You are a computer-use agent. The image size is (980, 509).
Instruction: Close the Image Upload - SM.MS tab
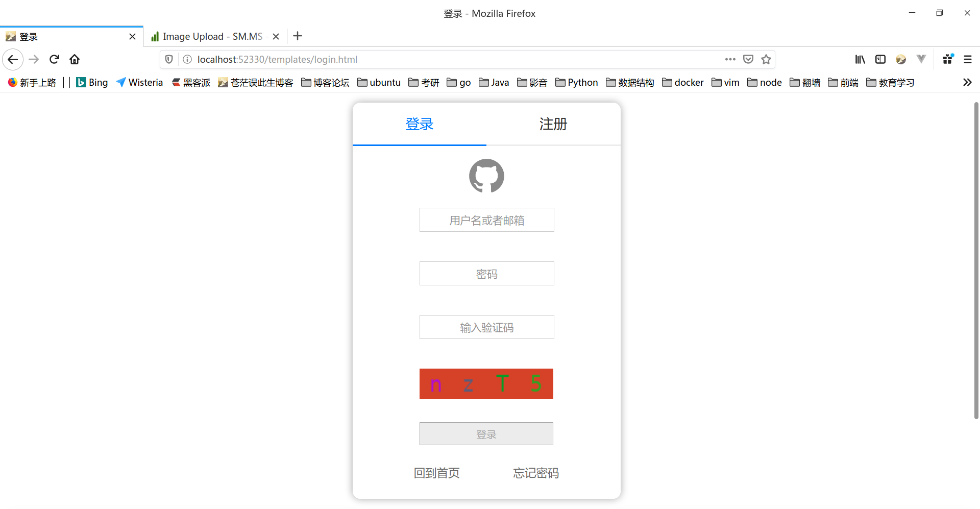276,36
